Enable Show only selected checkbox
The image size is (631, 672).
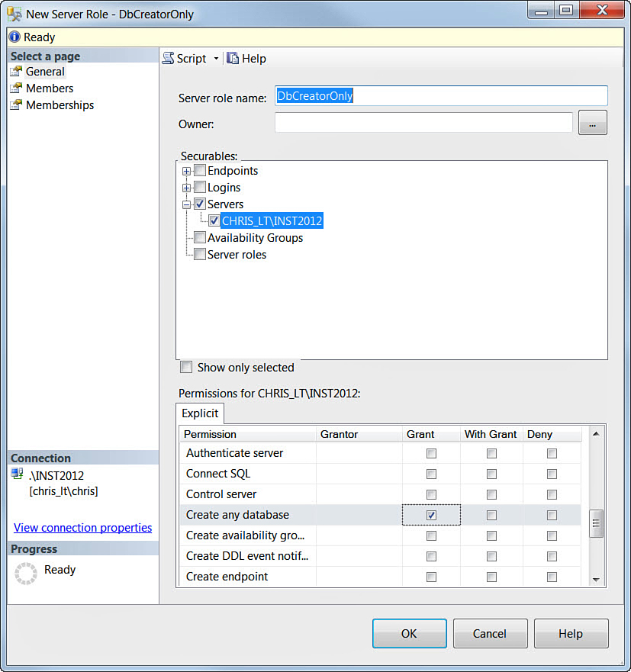(186, 368)
